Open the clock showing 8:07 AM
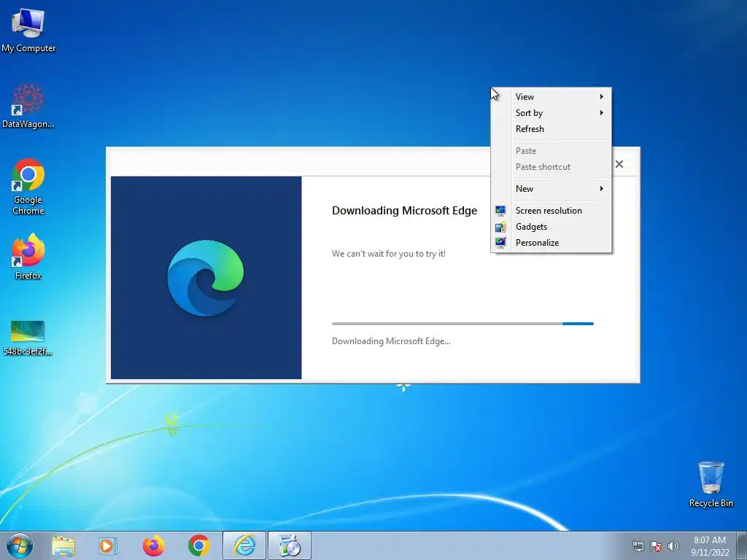 click(x=710, y=545)
